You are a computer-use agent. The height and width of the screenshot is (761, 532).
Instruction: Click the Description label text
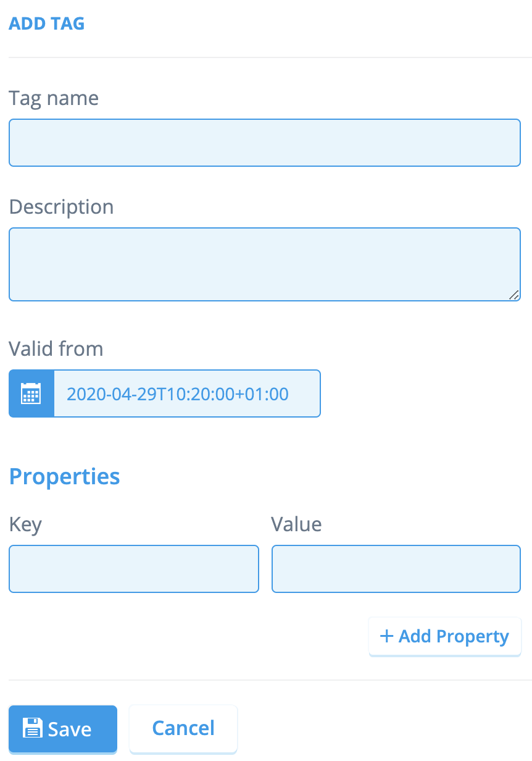click(x=61, y=206)
